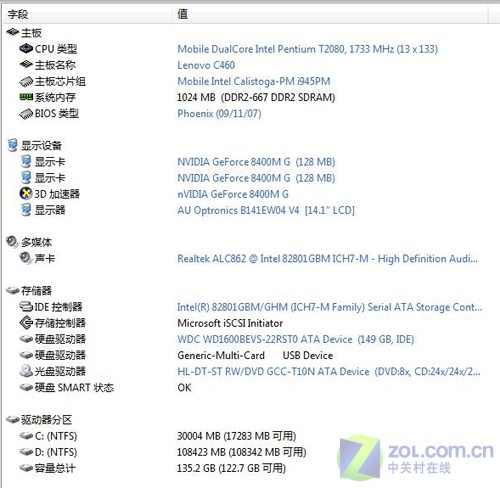Select the OK SMART status value

(x=184, y=388)
